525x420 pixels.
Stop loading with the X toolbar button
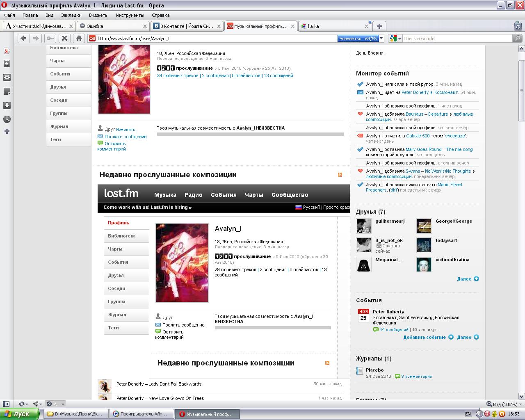[x=64, y=38]
